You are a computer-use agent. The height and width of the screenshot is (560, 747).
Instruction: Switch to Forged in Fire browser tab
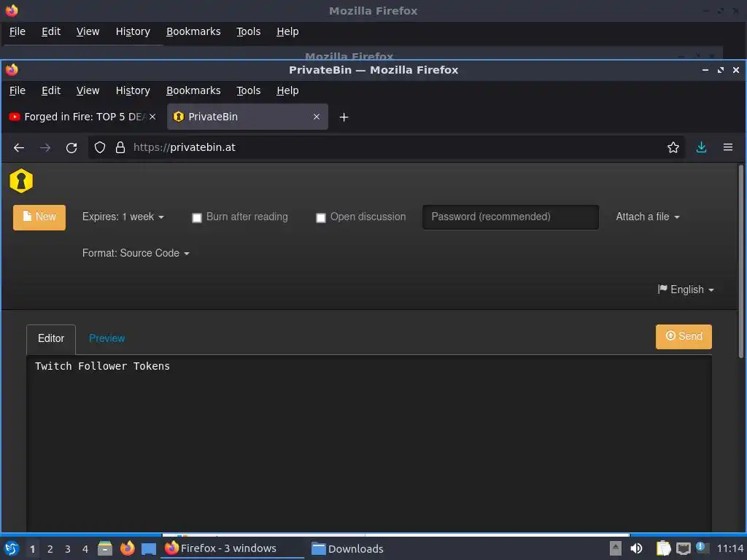point(82,117)
